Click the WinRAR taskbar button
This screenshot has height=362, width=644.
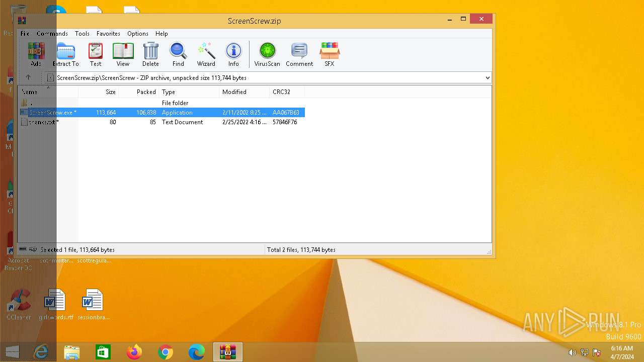228,352
